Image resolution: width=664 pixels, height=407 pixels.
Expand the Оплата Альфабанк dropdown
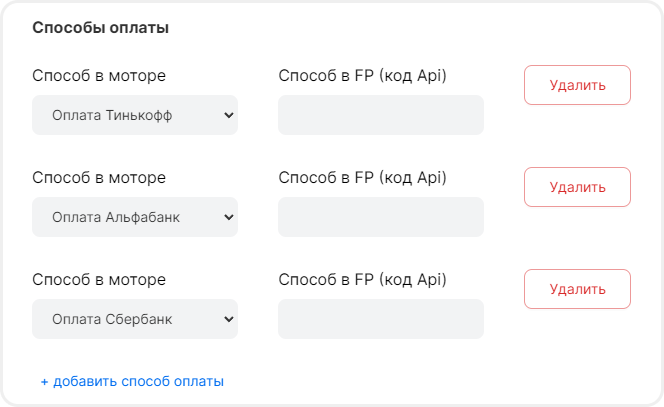click(134, 217)
